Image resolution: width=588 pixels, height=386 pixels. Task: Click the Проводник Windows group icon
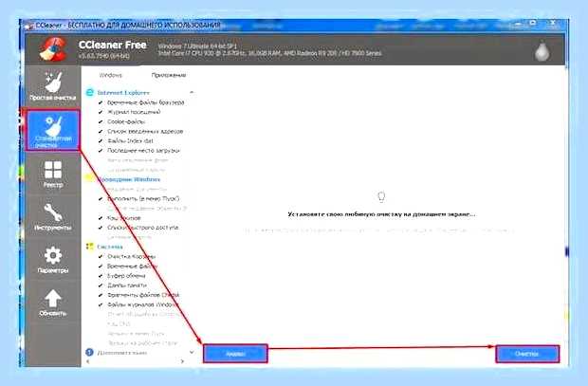[90, 179]
